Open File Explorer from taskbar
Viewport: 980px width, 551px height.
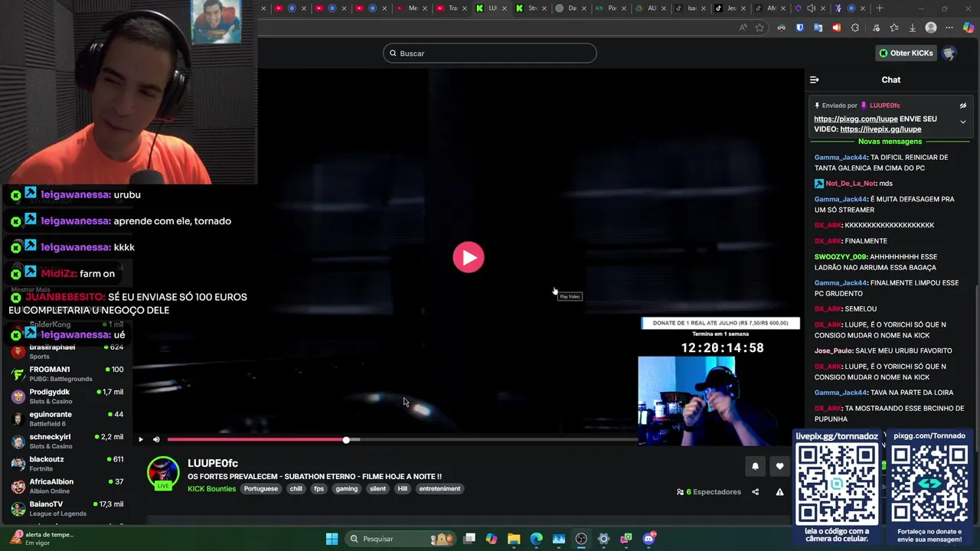tap(514, 539)
